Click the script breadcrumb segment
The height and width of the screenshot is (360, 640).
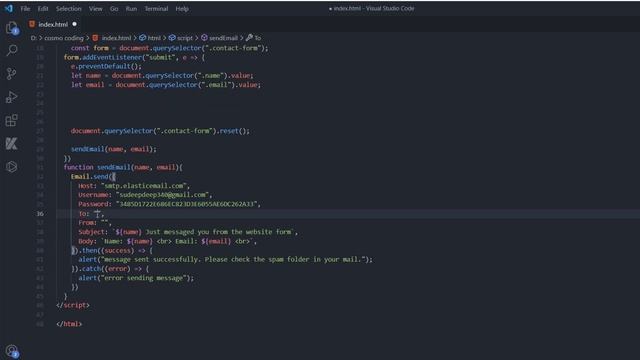(181, 38)
